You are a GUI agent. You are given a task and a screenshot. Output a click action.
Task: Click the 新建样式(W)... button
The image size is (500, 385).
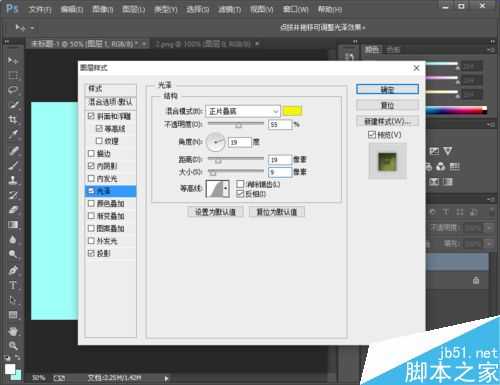[387, 121]
